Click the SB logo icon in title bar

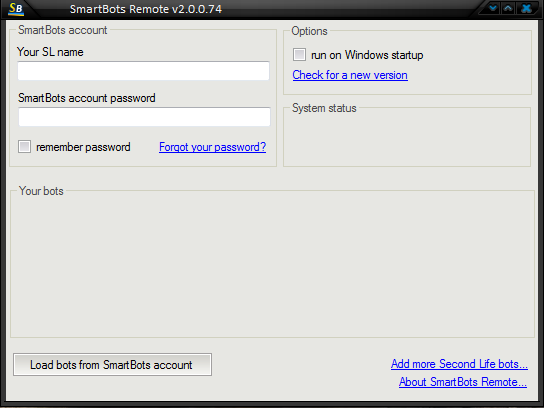(16, 9)
